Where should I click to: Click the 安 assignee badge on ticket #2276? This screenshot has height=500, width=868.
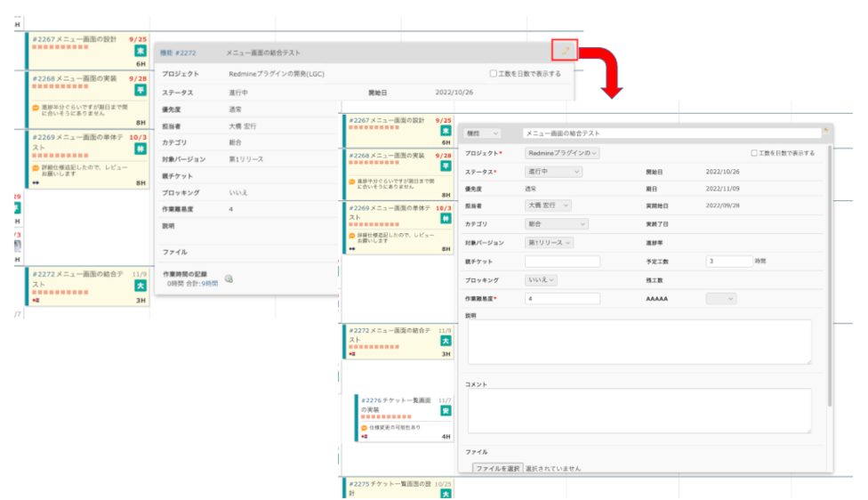click(446, 411)
